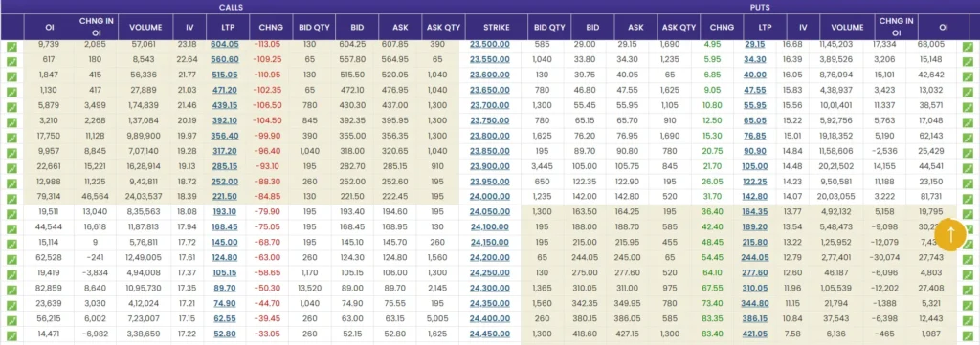Select calls change value -113.05

(x=267, y=44)
